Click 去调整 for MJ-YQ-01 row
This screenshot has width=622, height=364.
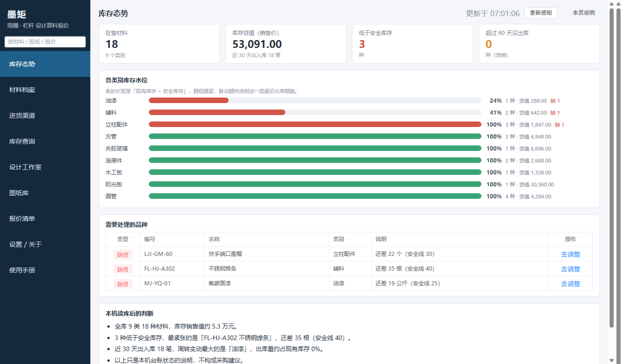(x=570, y=283)
